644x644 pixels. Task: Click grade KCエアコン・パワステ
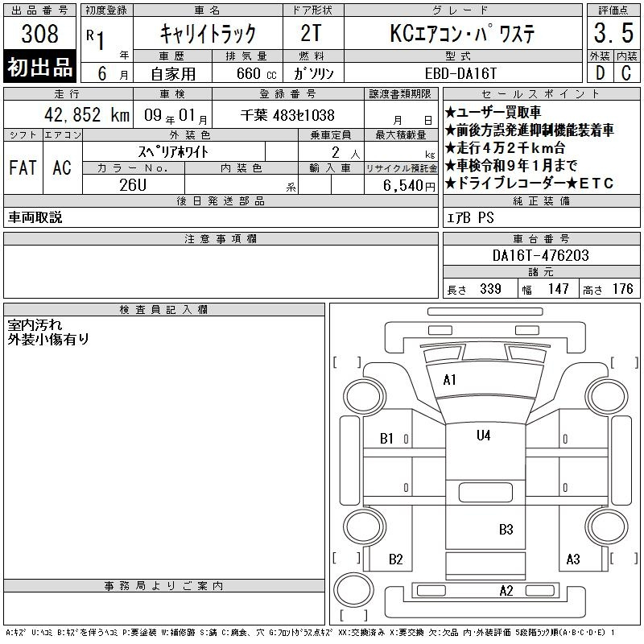click(463, 33)
